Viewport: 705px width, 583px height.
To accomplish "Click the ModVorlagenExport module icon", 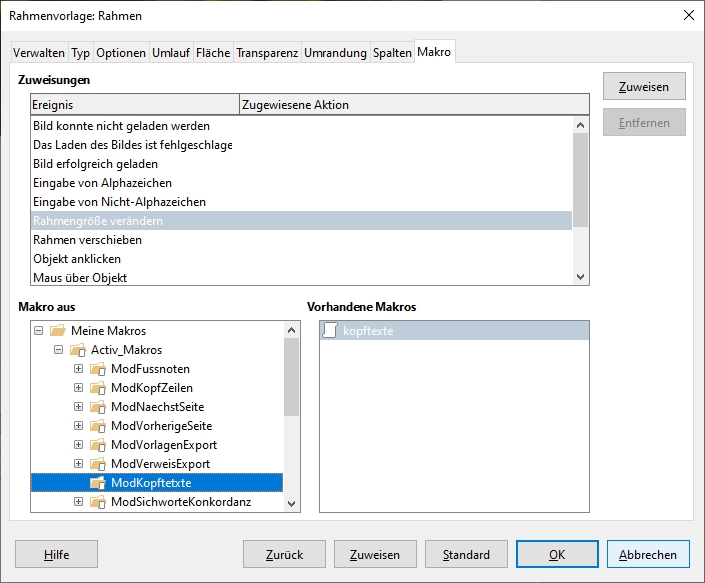I will 97,445.
